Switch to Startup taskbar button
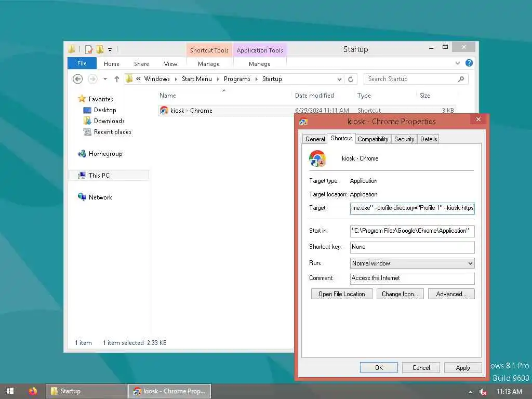This screenshot has height=399, width=532. 87,391
